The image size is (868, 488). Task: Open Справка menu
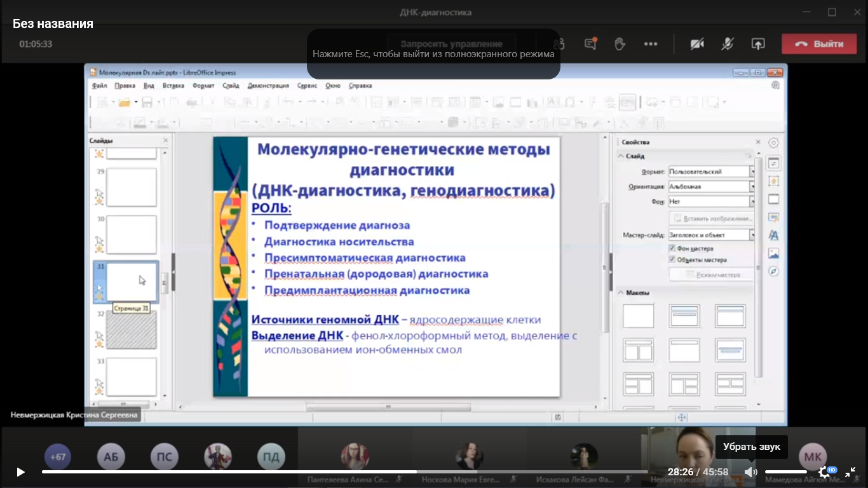360,85
